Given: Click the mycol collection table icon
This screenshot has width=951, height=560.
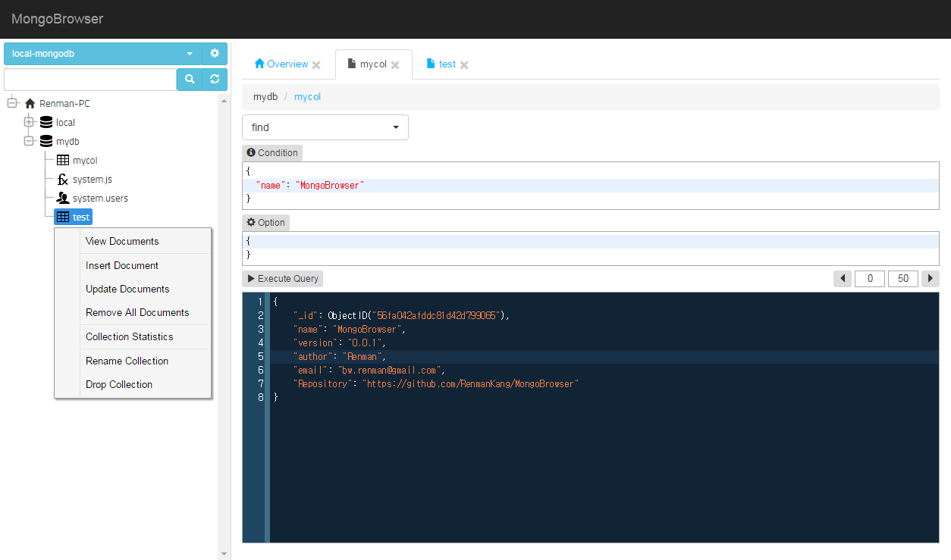Looking at the screenshot, I should pos(64,160).
